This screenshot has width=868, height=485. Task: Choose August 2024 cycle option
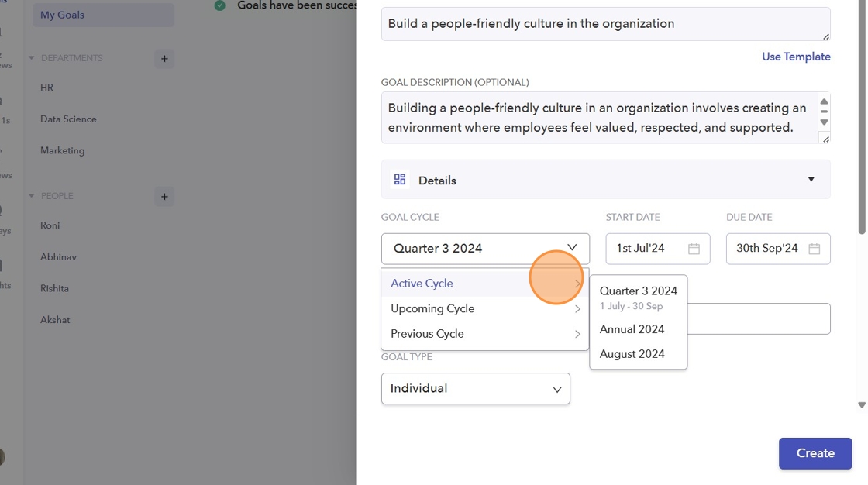[x=632, y=354]
